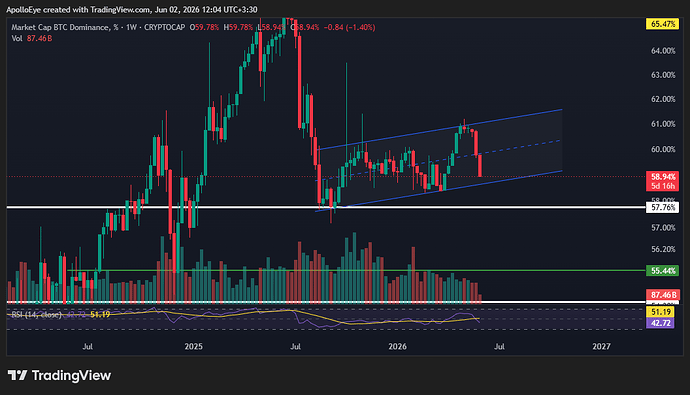Click the 57.00% price axis label

pos(663,228)
